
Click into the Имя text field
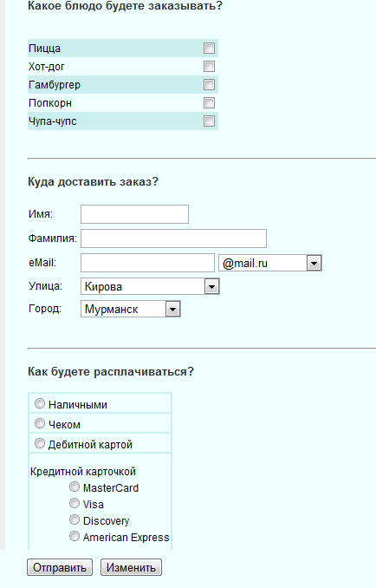point(134,214)
